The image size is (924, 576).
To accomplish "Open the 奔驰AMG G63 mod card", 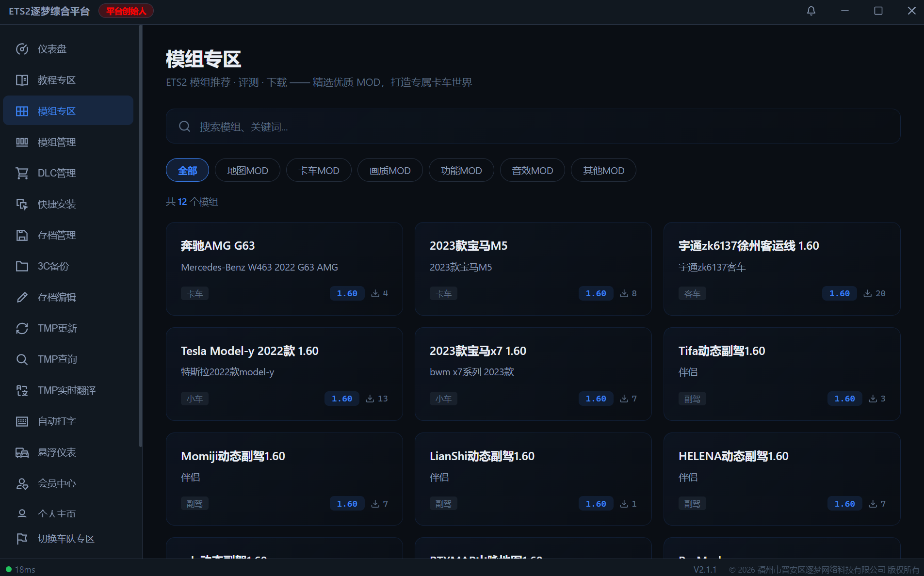I will 284,269.
